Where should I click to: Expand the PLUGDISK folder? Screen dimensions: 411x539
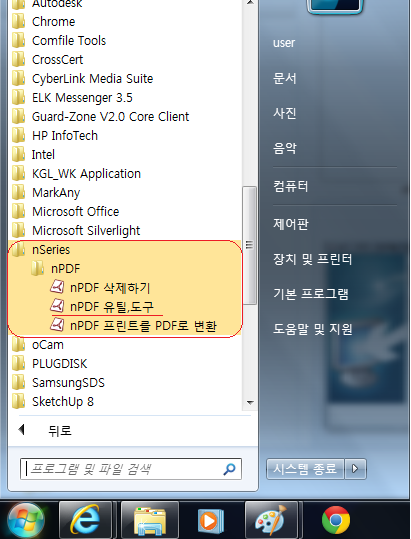tap(59, 364)
